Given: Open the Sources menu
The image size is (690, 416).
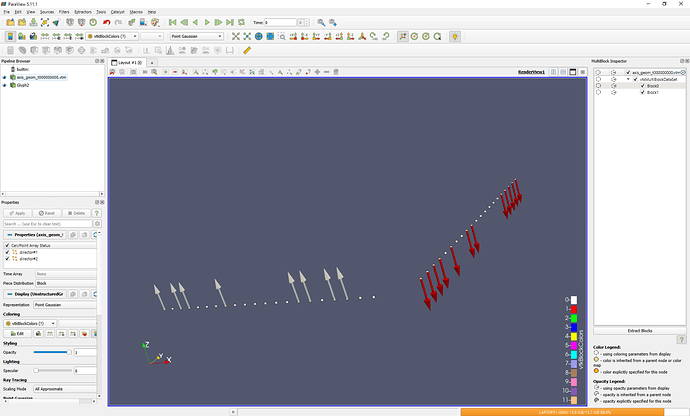Looking at the screenshot, I should coord(47,12).
